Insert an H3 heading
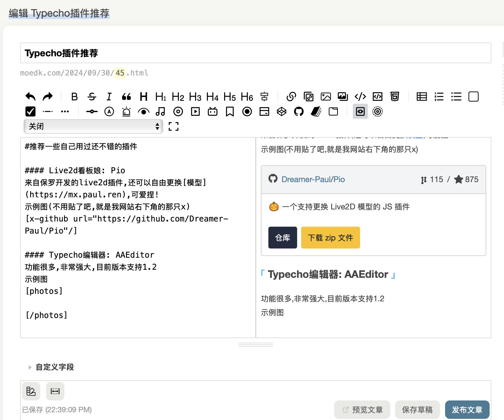The image size is (504, 420). (x=195, y=97)
